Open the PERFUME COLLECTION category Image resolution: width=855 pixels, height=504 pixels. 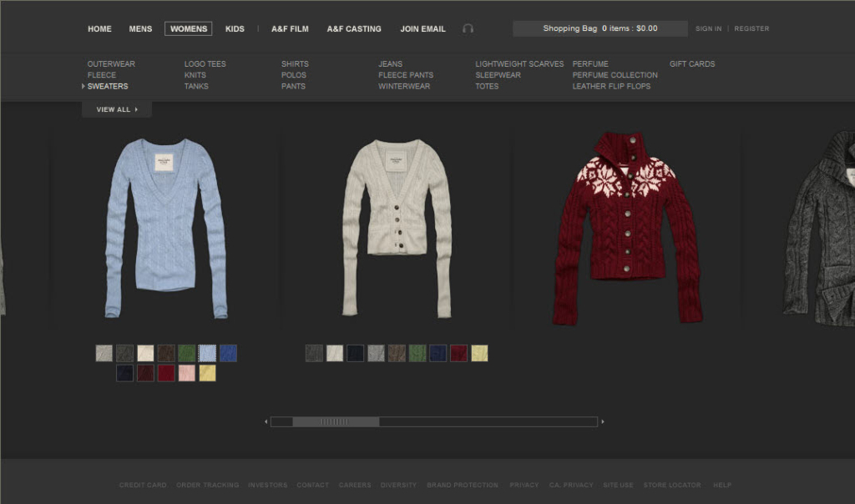click(x=615, y=75)
